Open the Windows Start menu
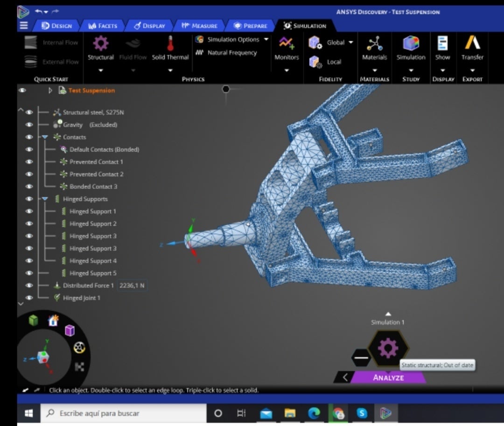 28,413
